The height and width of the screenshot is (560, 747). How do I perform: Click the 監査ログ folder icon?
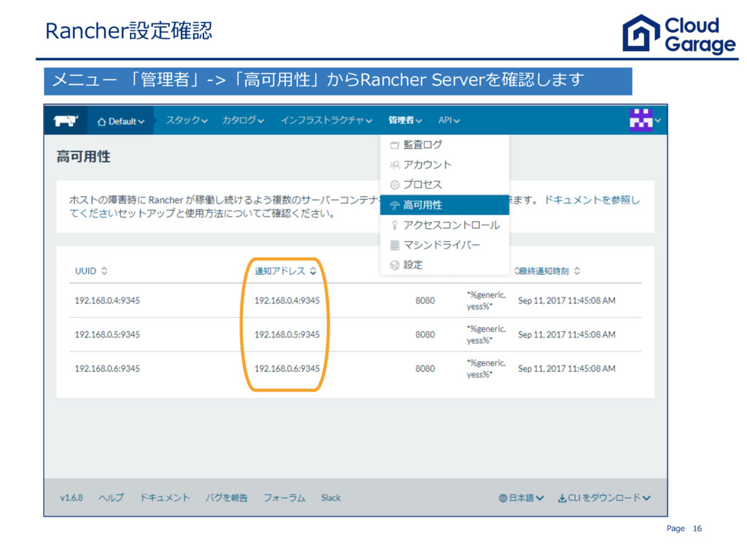point(395,145)
